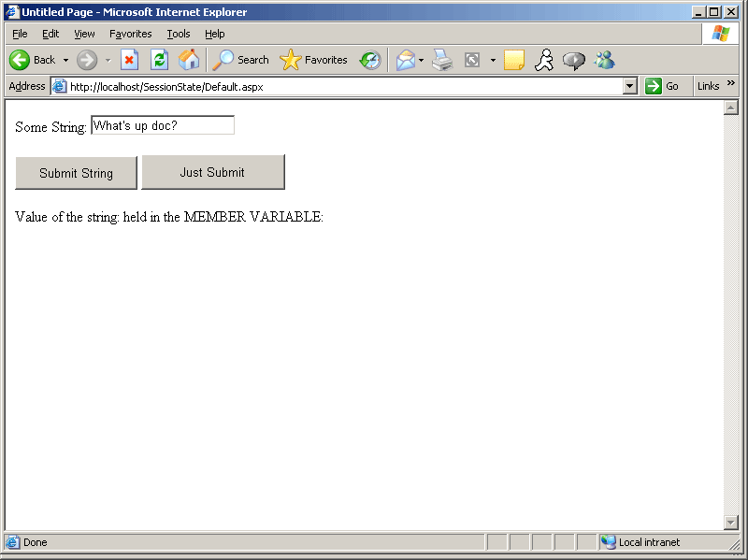Open the Back history dropdown arrow
Viewport: 748px width, 560px height.
coord(65,61)
